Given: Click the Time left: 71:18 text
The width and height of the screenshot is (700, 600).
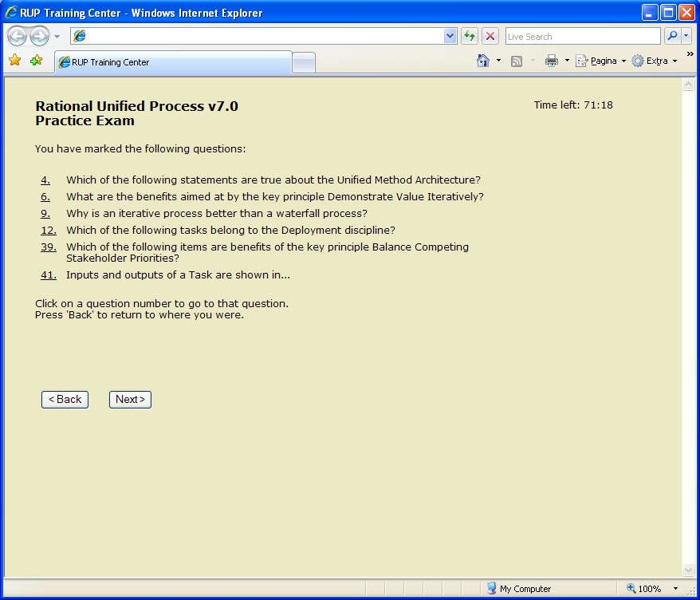Looking at the screenshot, I should click(573, 105).
